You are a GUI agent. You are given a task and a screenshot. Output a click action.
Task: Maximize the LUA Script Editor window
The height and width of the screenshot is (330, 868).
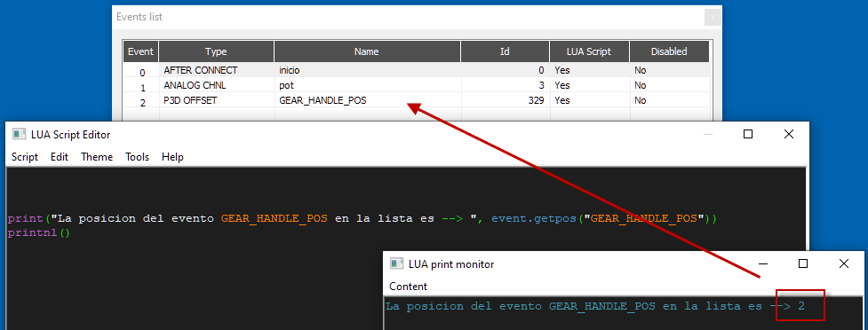coord(748,134)
